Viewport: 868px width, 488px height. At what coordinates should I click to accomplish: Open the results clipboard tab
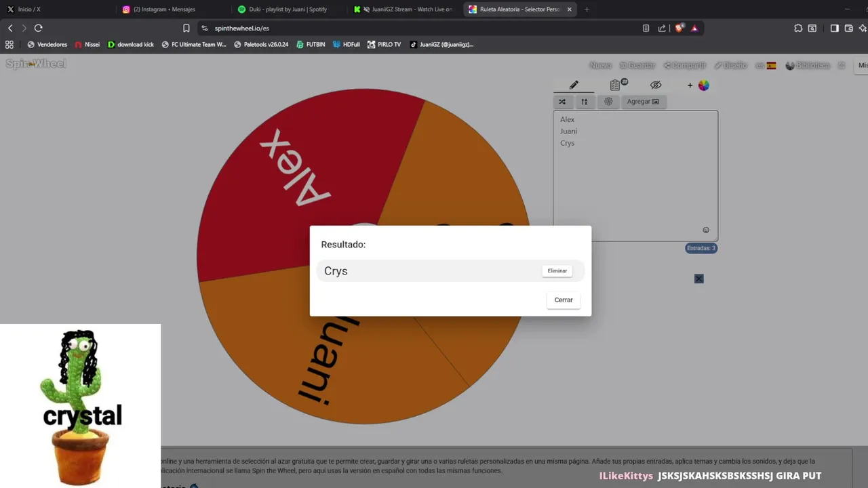(x=615, y=85)
